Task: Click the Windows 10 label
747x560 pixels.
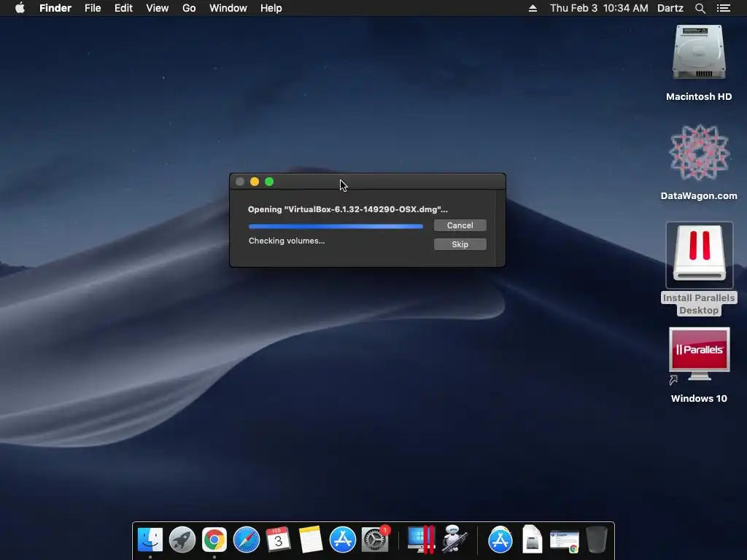Action: pyautogui.click(x=699, y=399)
